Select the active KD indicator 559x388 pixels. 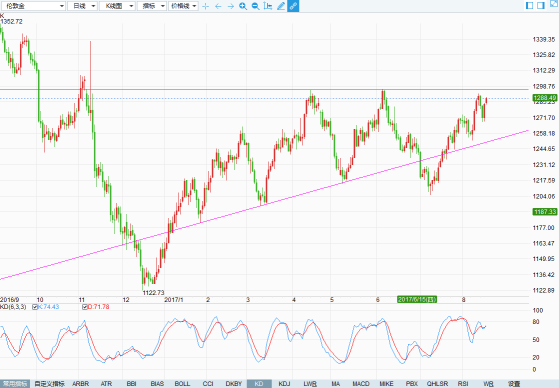(259, 384)
